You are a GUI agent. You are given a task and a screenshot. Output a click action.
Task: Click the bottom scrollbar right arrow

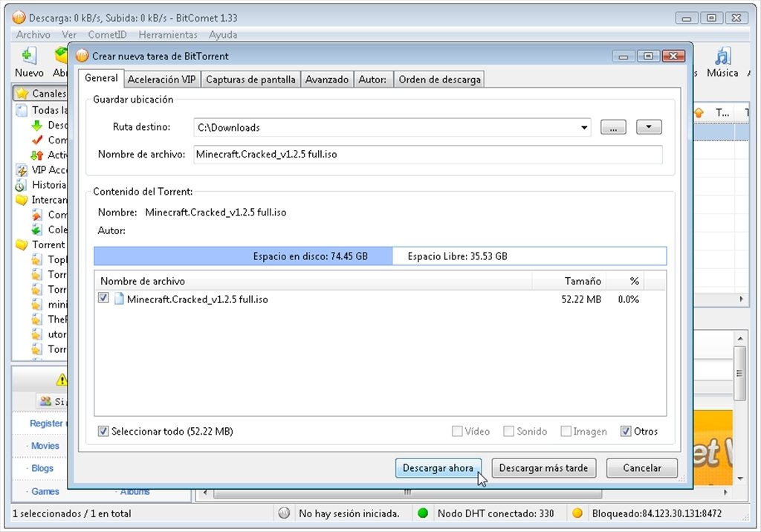[x=725, y=492]
